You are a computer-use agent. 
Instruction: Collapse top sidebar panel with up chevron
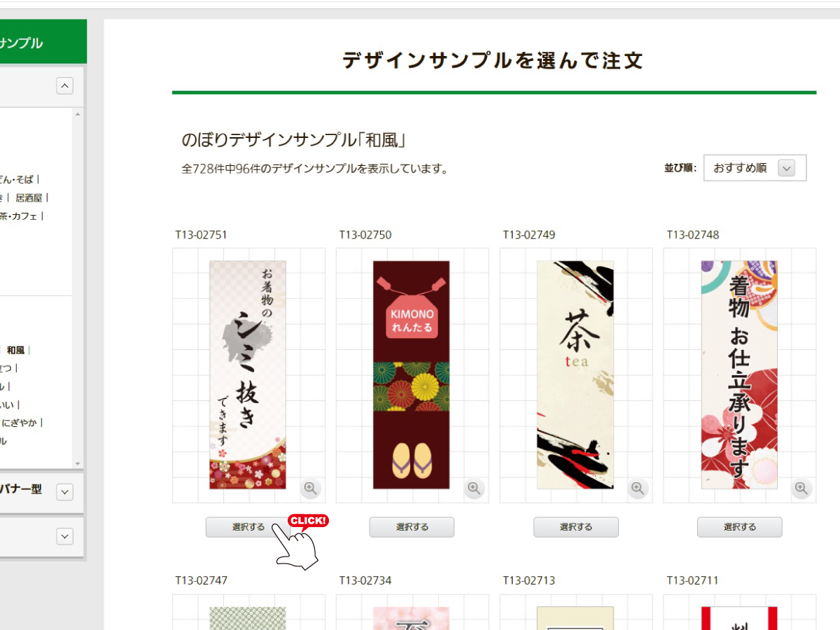coord(64,85)
